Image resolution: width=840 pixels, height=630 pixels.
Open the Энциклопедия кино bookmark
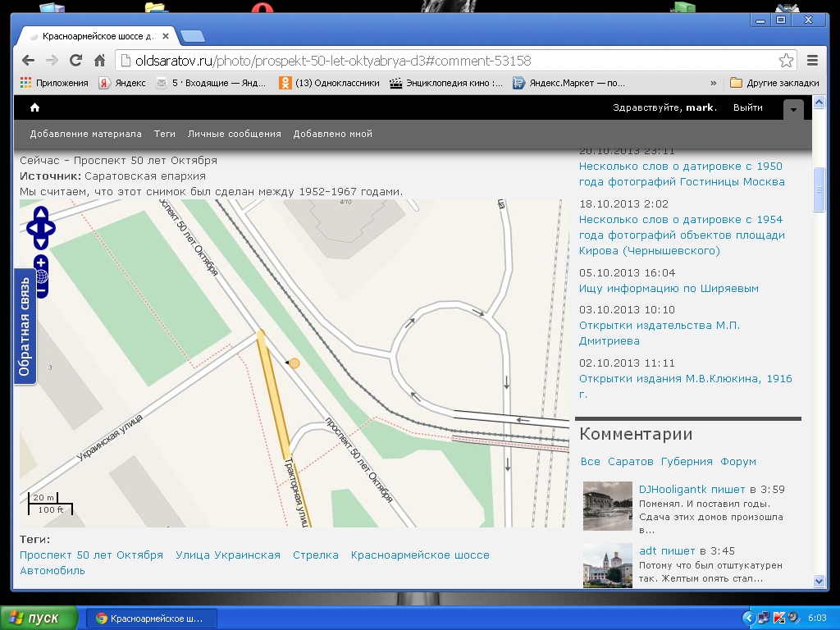point(446,83)
